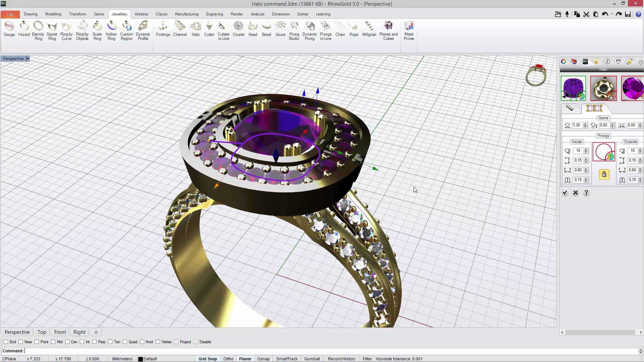Open the Prong Studio tool
The height and width of the screenshot is (362, 644).
click(x=294, y=31)
